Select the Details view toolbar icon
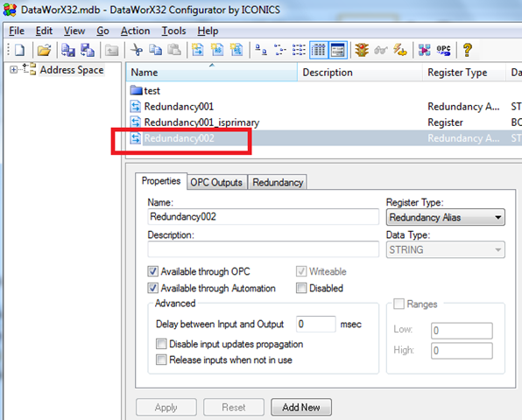Screen dimensions: 522x420 click(x=319, y=50)
